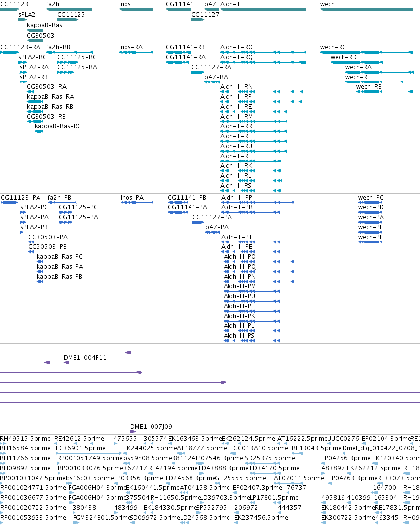420x525 pixels.
Task: Select transcript CG11125-RA
Action: tap(77, 67)
